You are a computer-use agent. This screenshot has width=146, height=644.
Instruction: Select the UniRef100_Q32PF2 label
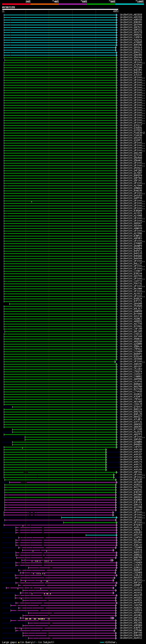[x=131, y=140]
